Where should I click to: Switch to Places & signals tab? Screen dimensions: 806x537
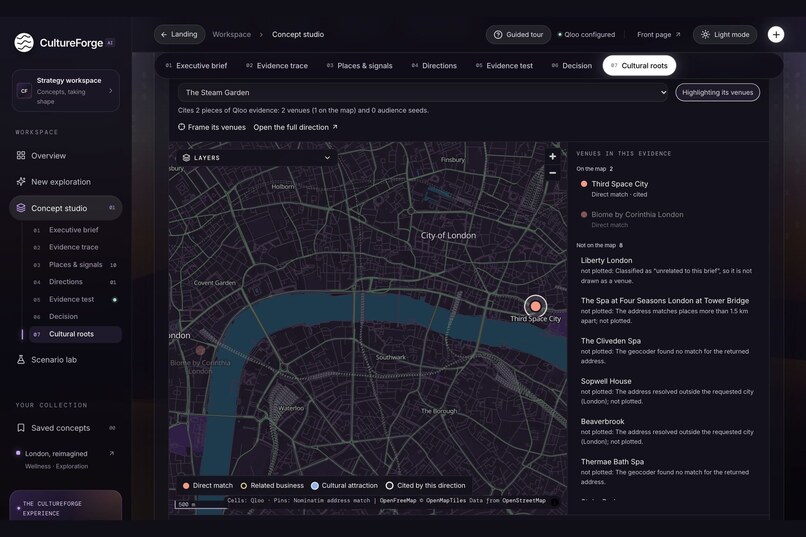[359, 66]
